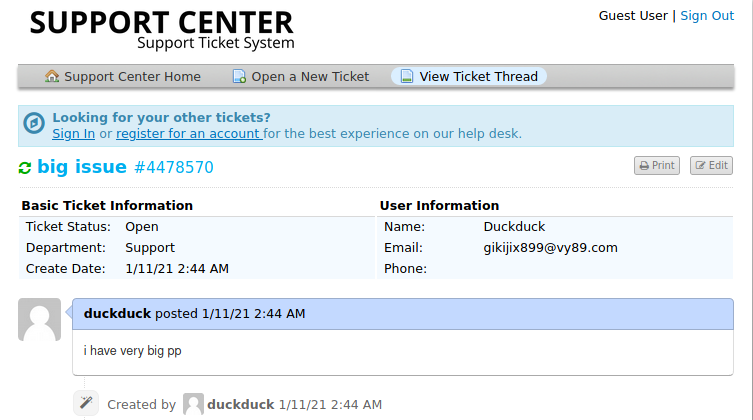The width and height of the screenshot is (753, 420).
Task: Follow the Sign In link in banner
Action: click(x=73, y=134)
